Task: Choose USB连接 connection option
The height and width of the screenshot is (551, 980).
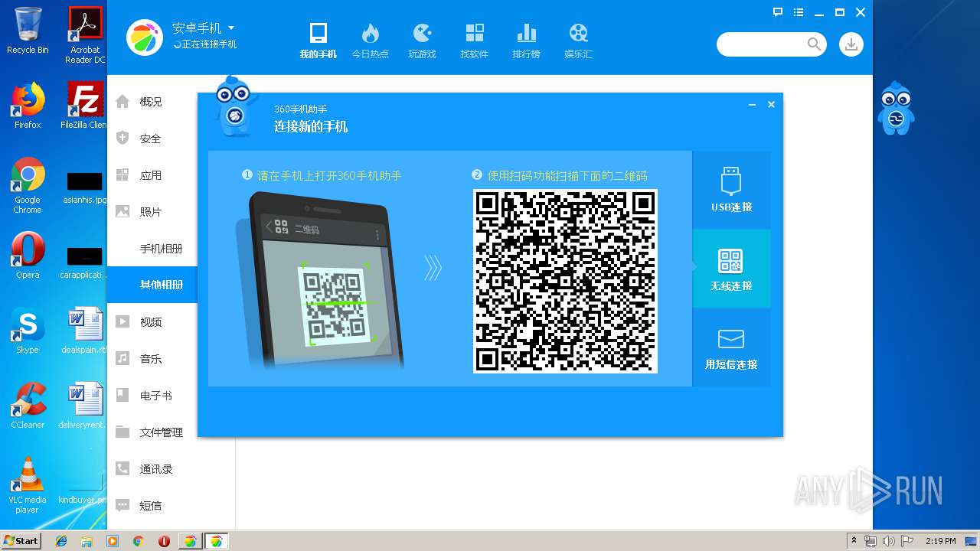Action: (731, 190)
